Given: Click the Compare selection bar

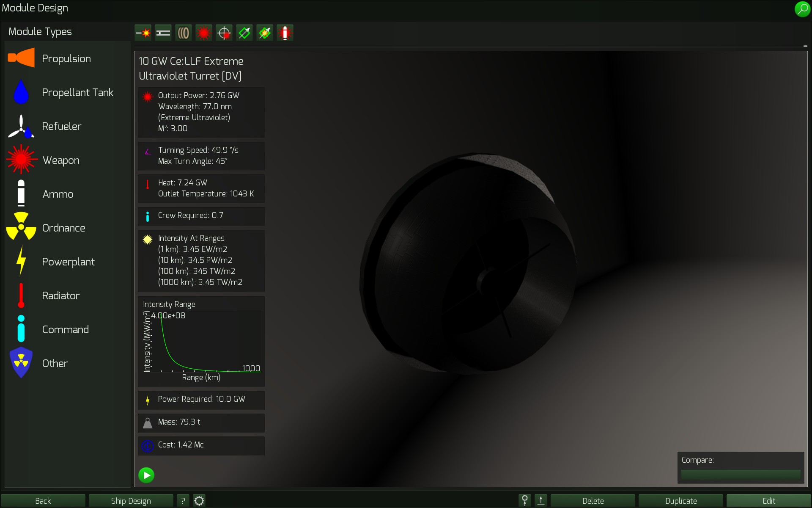Looking at the screenshot, I should click(x=741, y=475).
